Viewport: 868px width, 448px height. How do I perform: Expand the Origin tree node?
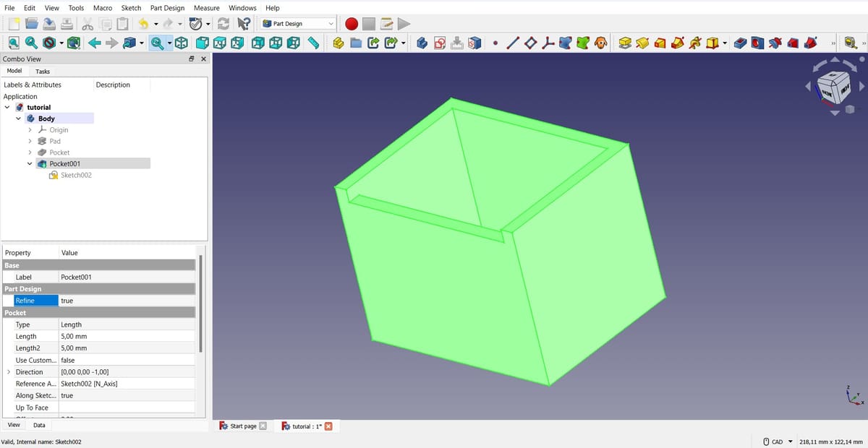[30, 130]
